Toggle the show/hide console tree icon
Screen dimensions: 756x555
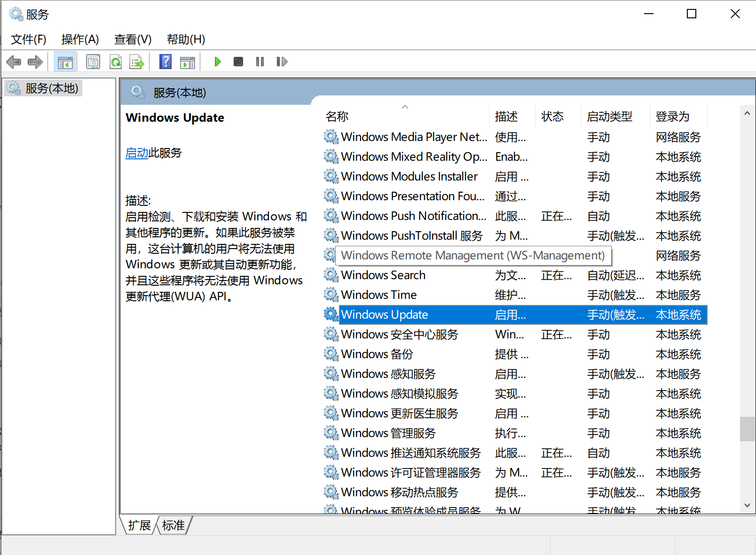click(65, 62)
